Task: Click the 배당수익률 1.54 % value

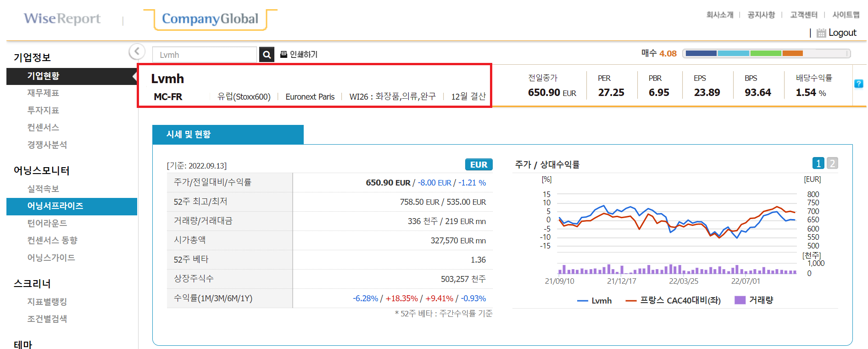Action: click(x=811, y=92)
